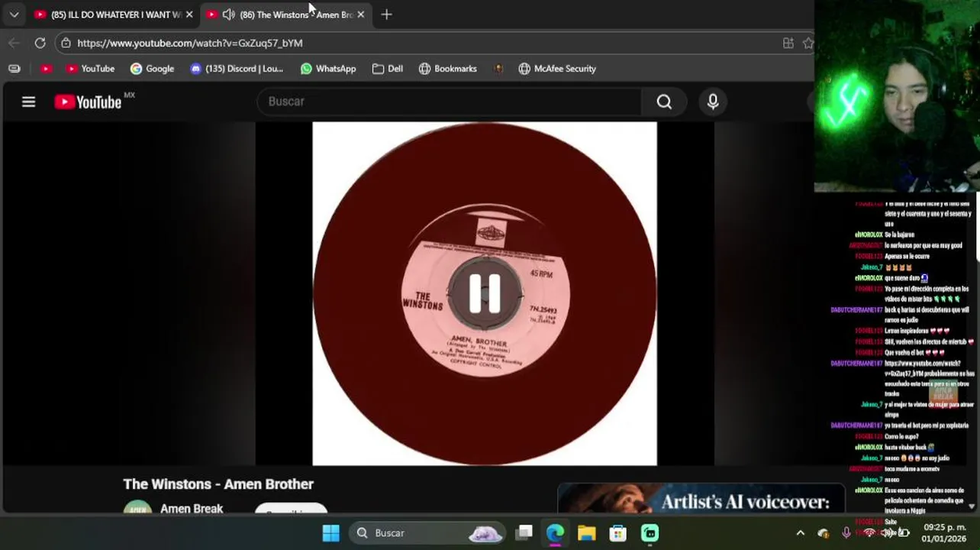This screenshot has width=980, height=550.
Task: Pause the video with the center button
Action: [485, 293]
